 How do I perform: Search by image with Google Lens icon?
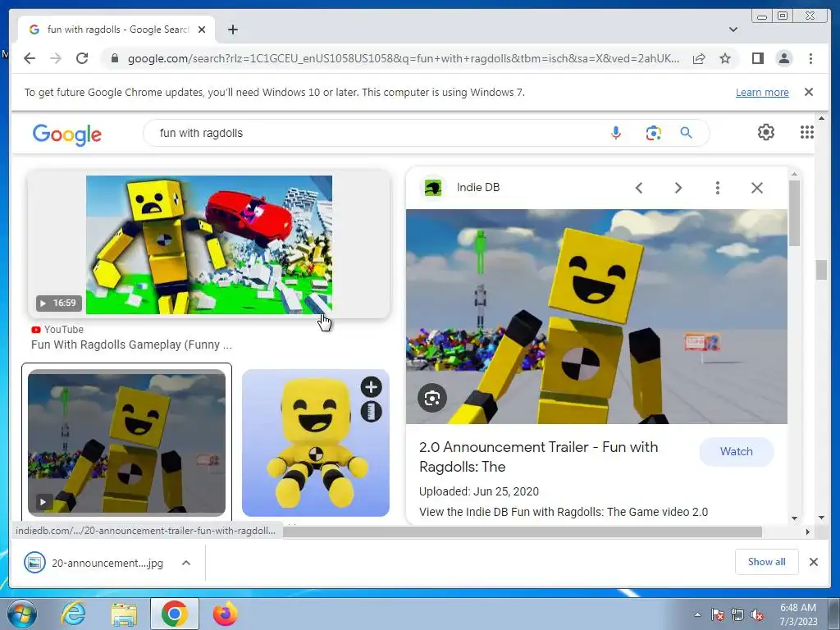[x=653, y=133]
